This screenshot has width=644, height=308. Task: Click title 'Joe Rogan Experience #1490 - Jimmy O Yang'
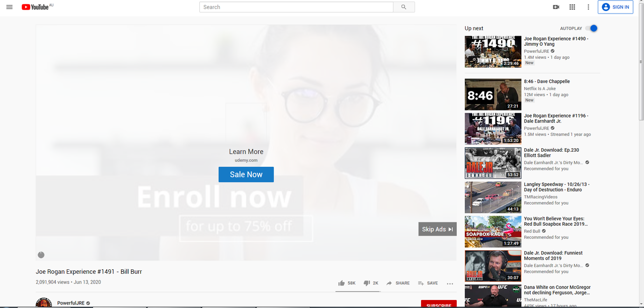(x=556, y=41)
